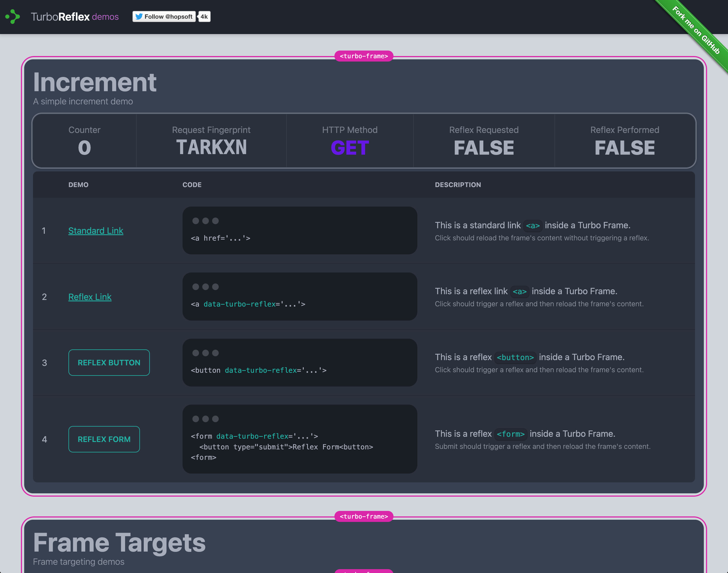Click the Reflex Requested FALSE value
Viewport: 728px width, 573px height.
[x=484, y=148]
